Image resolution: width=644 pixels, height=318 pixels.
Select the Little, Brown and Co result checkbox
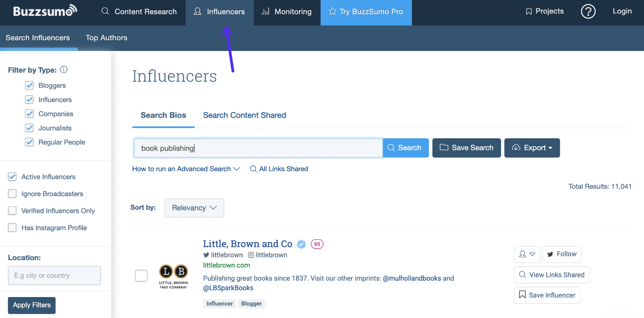click(141, 276)
